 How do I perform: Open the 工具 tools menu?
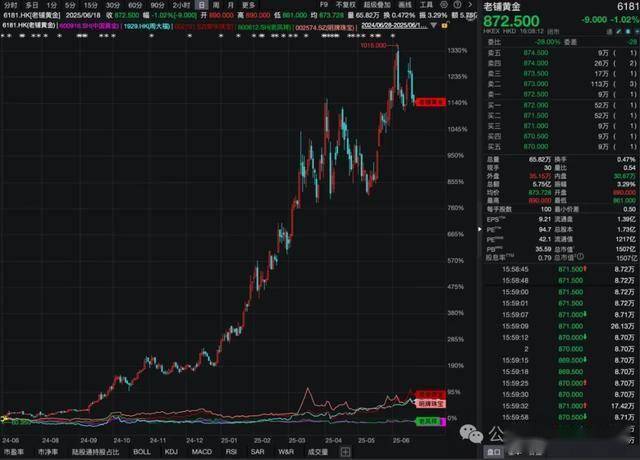(x=427, y=5)
